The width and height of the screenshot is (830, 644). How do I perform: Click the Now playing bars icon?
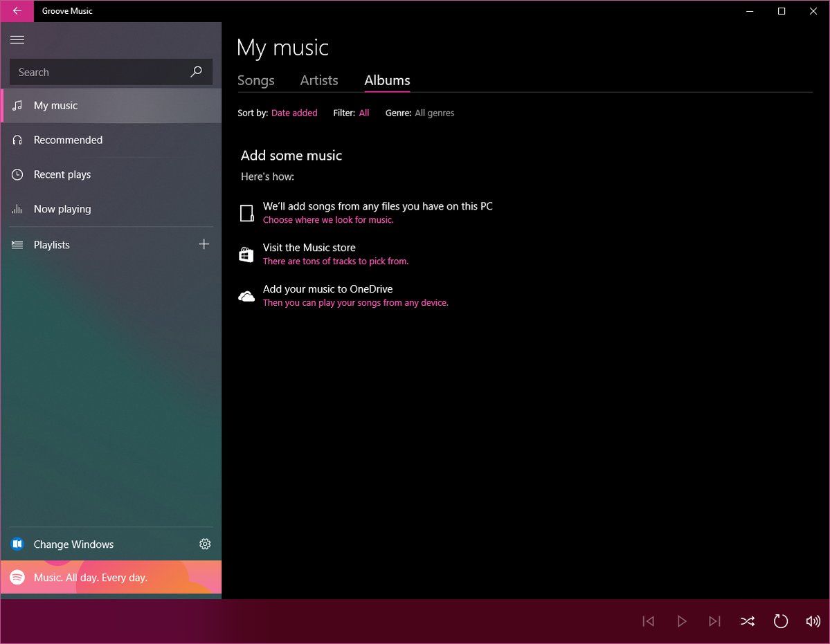click(x=17, y=209)
